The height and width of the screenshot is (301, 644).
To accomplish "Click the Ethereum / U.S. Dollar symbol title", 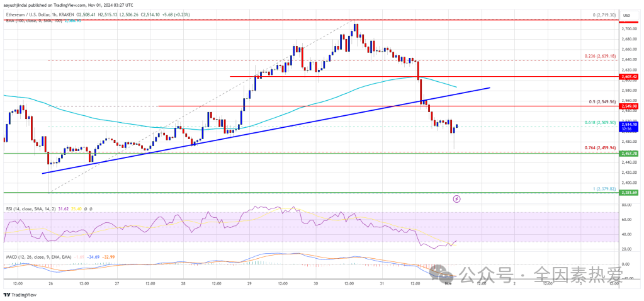I will coord(28,15).
